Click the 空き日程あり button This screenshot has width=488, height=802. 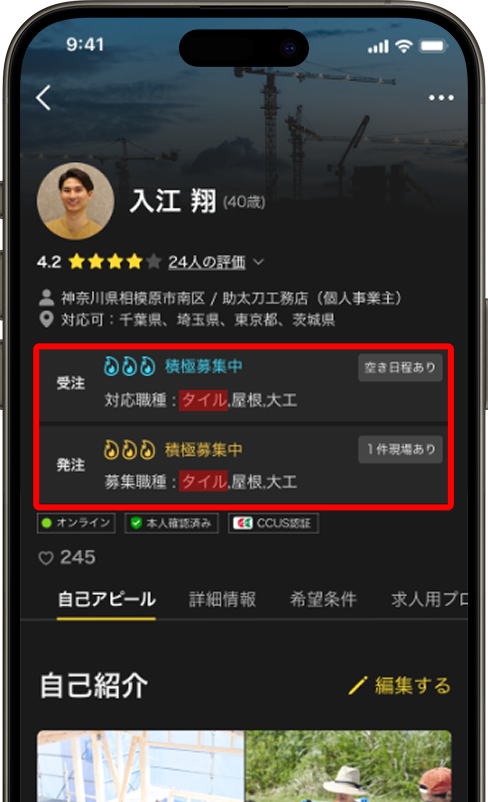[400, 367]
